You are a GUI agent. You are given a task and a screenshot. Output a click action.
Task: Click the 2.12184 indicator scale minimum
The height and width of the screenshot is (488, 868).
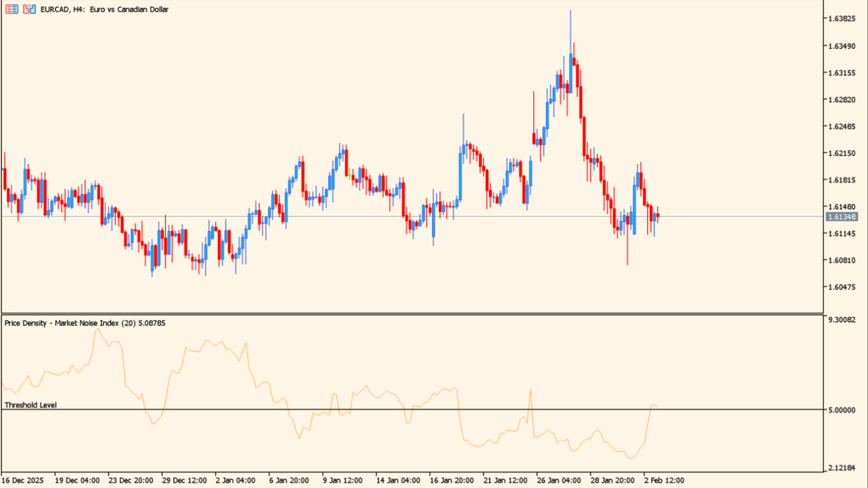(843, 468)
